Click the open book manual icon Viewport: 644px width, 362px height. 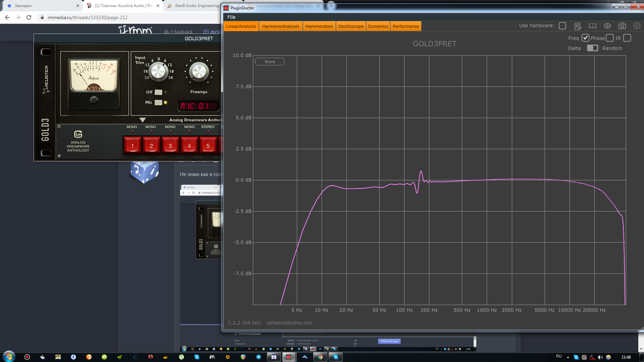click(x=592, y=26)
